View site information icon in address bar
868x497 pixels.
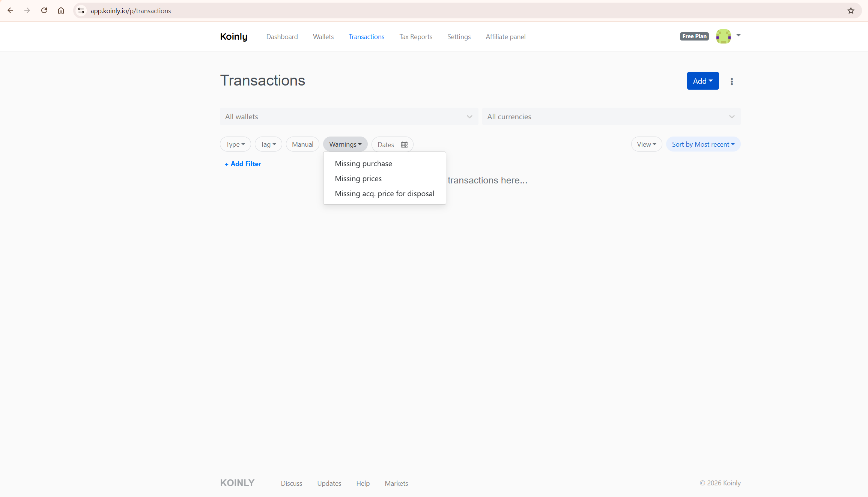click(x=81, y=11)
